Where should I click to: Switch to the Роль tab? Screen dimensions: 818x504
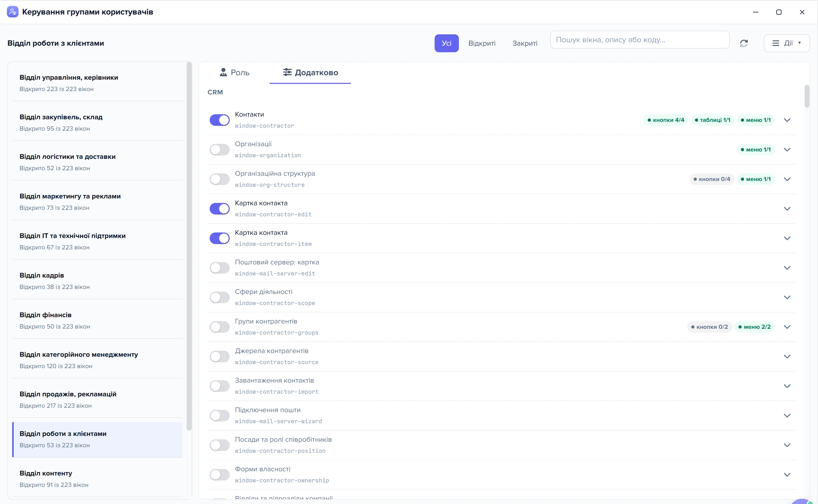point(234,72)
